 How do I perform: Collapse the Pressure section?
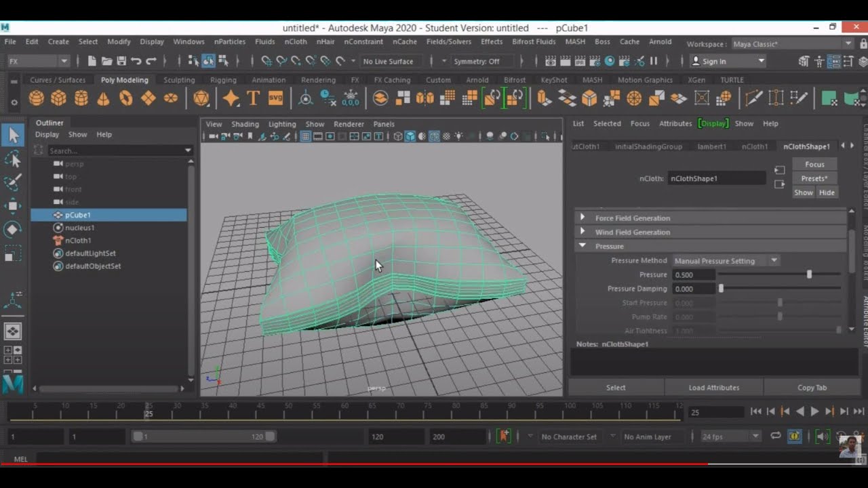(583, 246)
